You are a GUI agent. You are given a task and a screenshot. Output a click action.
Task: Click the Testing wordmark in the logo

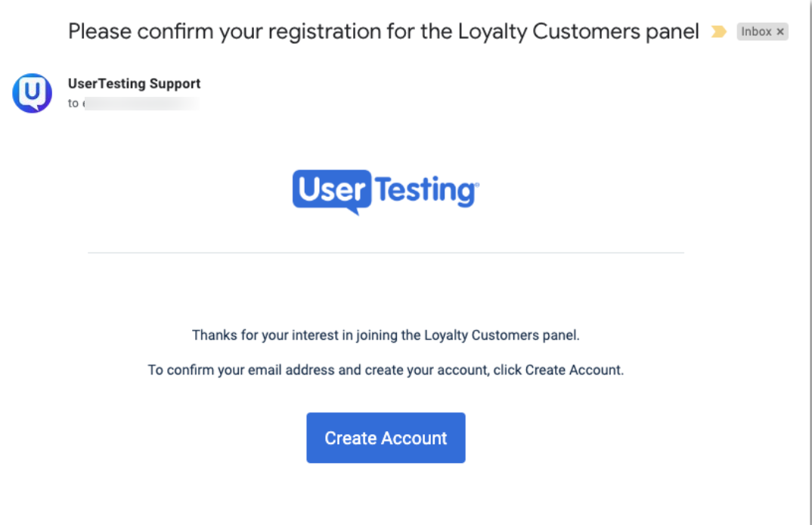click(x=425, y=190)
